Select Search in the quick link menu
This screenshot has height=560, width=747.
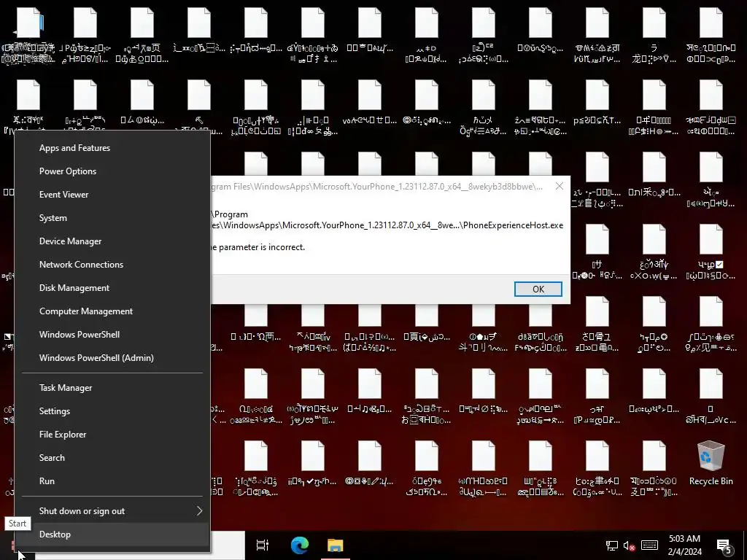(x=112, y=458)
